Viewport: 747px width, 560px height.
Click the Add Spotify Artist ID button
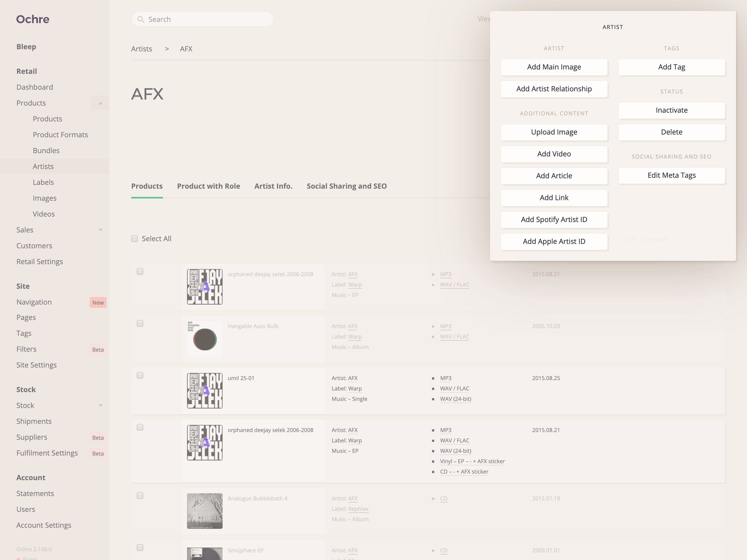(x=554, y=220)
